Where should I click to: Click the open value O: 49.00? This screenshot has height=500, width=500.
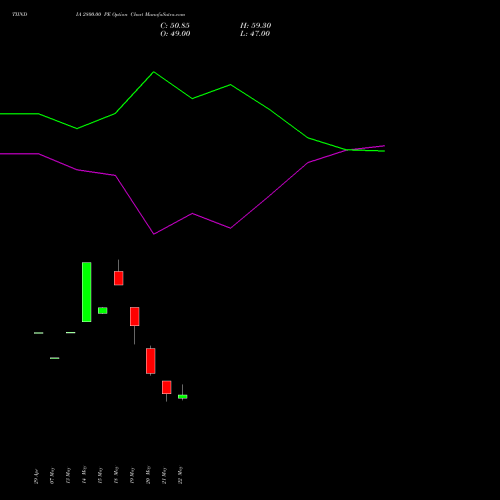175,34
